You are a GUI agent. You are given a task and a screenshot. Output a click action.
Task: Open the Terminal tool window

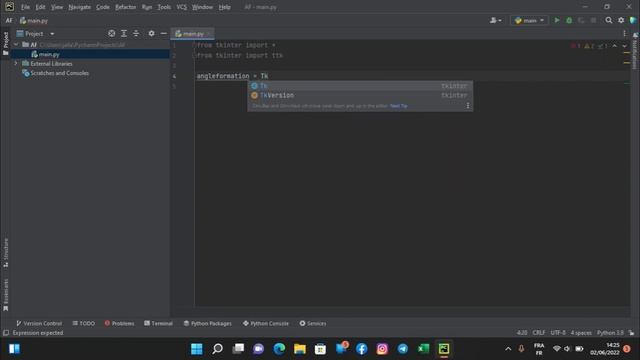(158, 323)
